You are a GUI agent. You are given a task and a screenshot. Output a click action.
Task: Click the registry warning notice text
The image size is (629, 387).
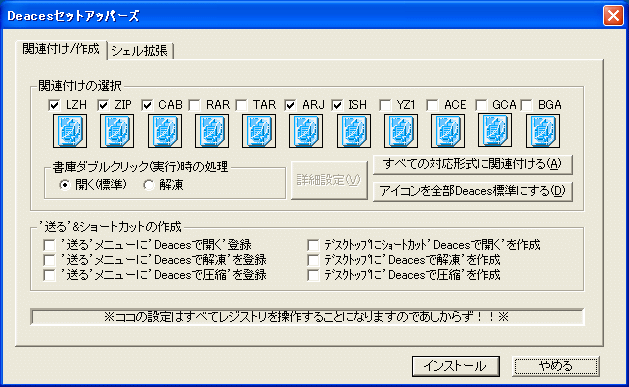click(307, 317)
